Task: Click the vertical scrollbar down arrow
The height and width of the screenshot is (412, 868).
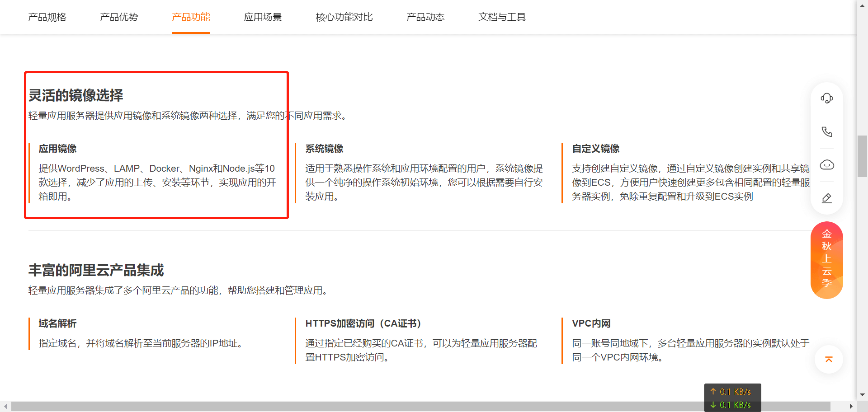Action: coord(862,394)
